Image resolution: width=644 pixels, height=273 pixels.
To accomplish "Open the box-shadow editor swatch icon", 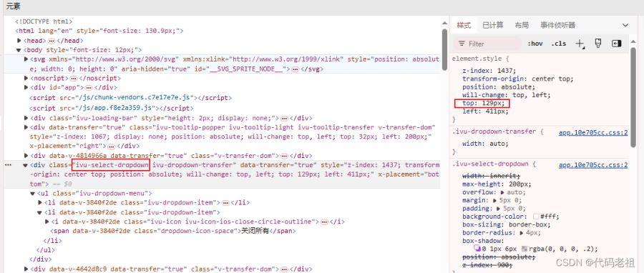I will click(477, 249).
